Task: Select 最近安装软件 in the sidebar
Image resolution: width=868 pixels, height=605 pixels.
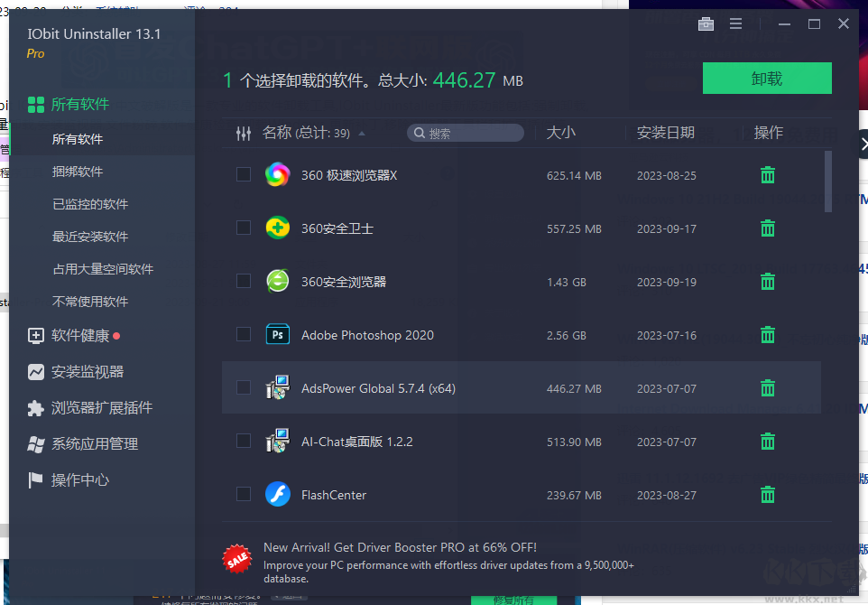Action: (90, 237)
